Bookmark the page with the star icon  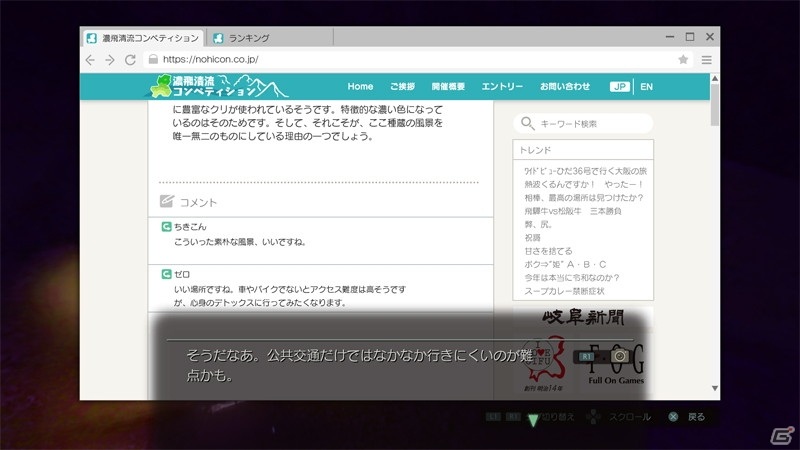coord(683,60)
